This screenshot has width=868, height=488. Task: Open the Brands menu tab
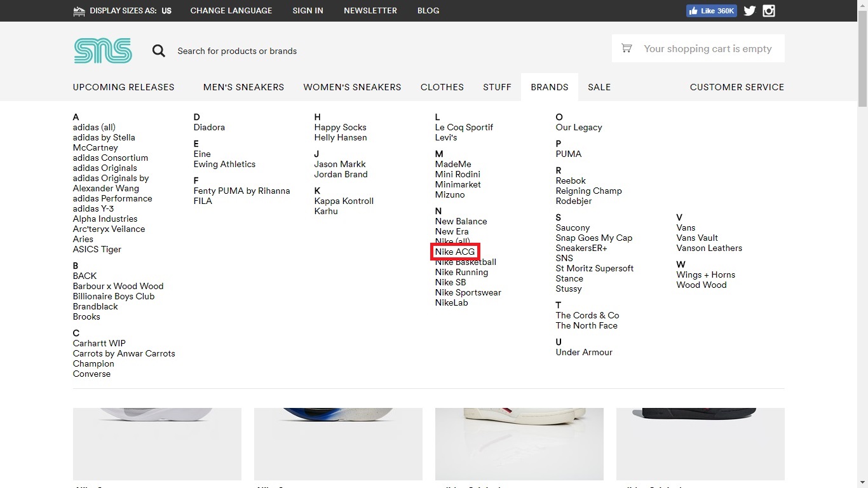[x=549, y=87]
